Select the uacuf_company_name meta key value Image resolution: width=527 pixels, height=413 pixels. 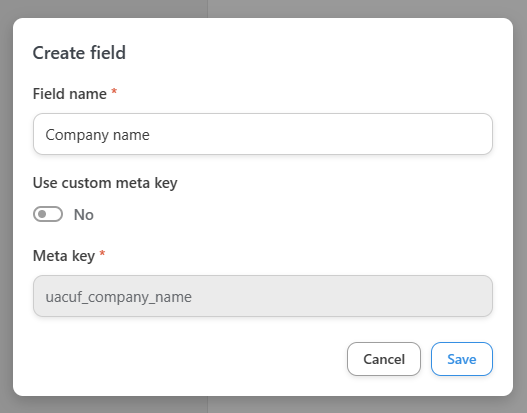(119, 297)
